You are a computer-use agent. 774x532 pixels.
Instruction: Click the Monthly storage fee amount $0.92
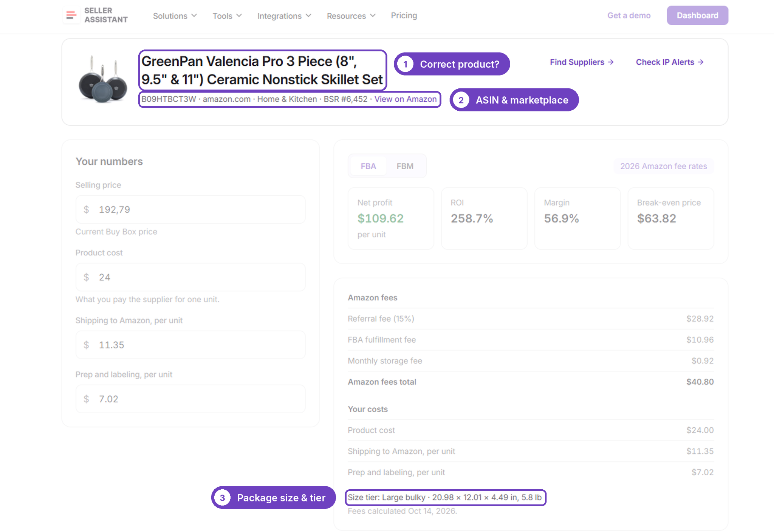pos(702,361)
